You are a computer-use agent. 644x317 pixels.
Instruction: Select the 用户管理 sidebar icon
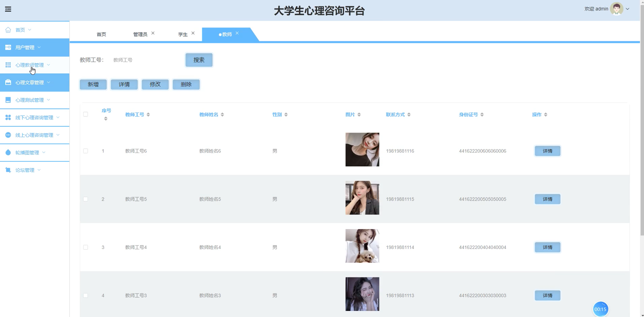[8, 47]
